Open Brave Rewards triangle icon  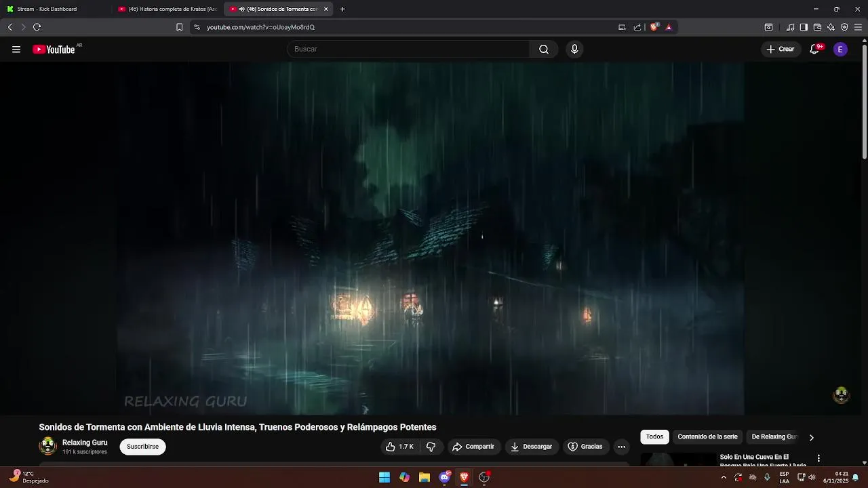[x=669, y=27]
